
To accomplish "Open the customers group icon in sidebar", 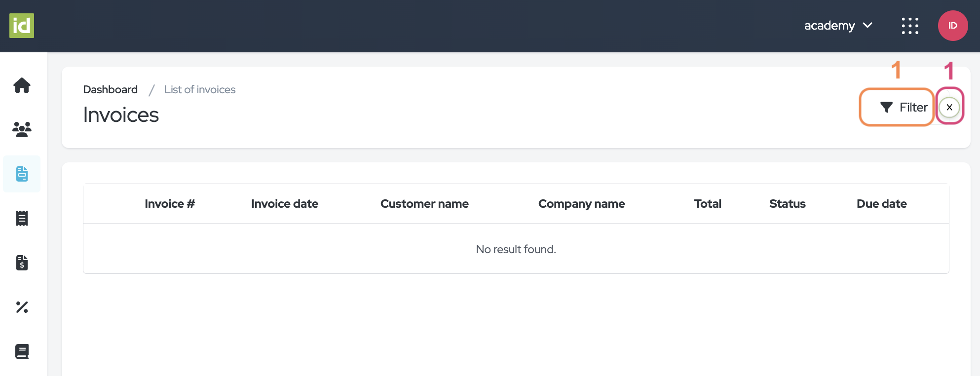I will coord(22,129).
